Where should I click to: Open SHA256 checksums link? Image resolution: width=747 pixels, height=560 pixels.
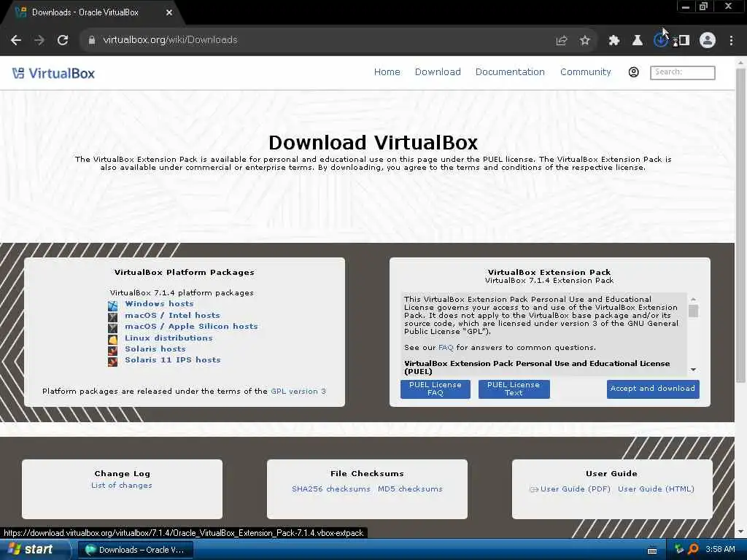tap(331, 489)
